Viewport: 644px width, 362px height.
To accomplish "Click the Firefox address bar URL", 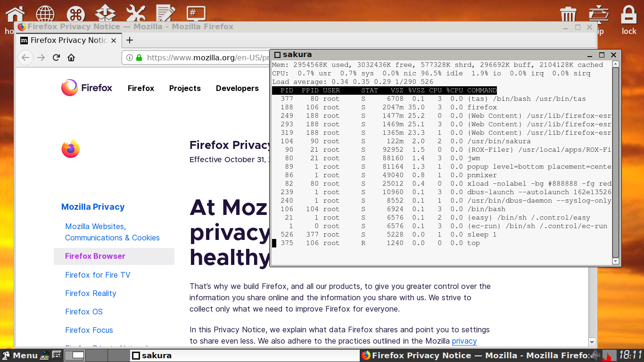I will (207, 58).
